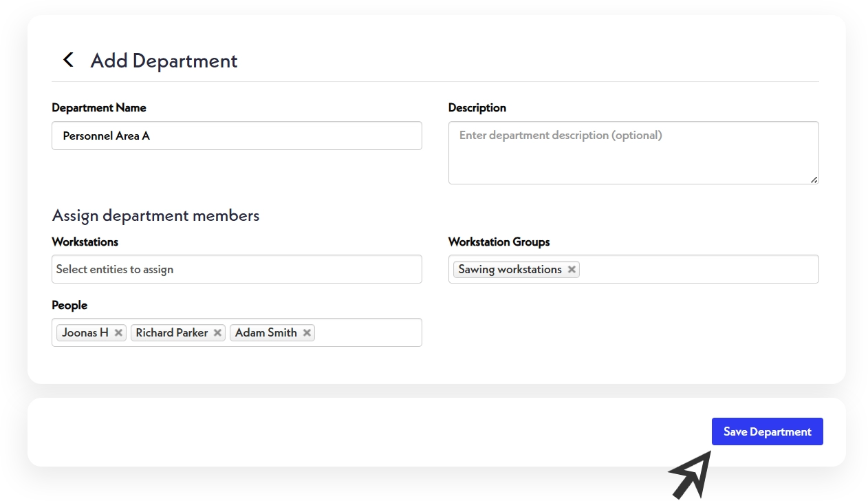868x501 pixels.
Task: Remove the Sawing workstations tag
Action: tap(572, 269)
